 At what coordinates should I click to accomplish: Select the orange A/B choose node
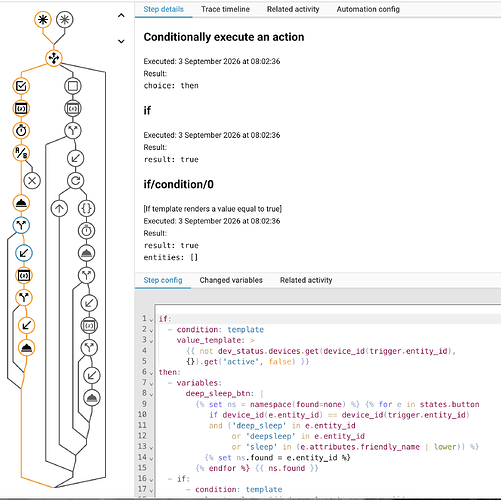tap(21, 153)
